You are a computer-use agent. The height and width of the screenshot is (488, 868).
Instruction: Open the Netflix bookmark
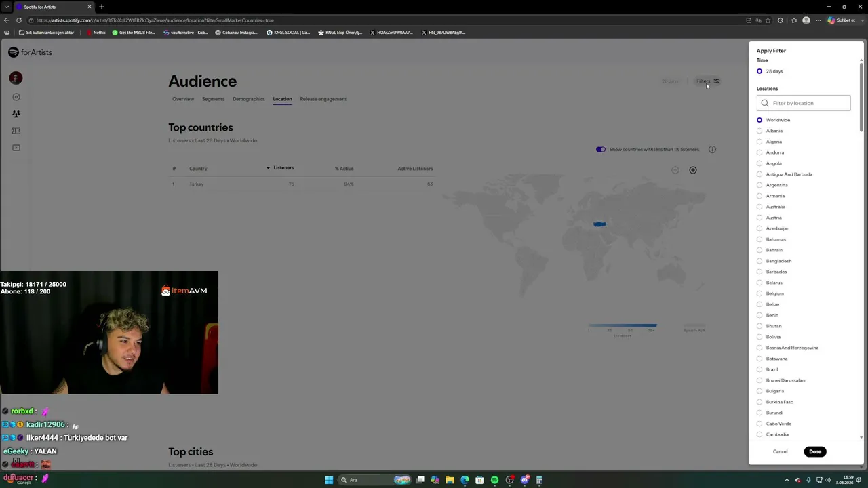(x=96, y=33)
